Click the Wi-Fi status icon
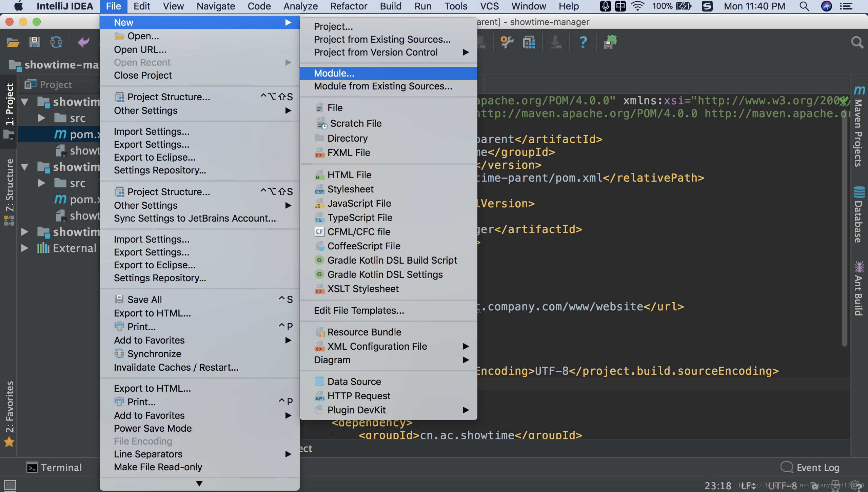The width and height of the screenshot is (868, 492). (637, 6)
